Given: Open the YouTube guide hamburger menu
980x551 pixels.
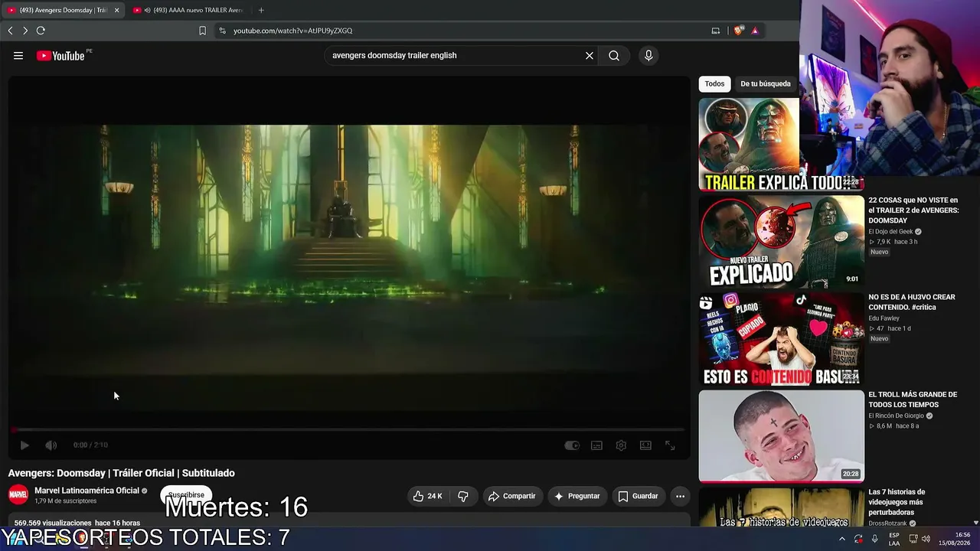Looking at the screenshot, I should [18, 55].
